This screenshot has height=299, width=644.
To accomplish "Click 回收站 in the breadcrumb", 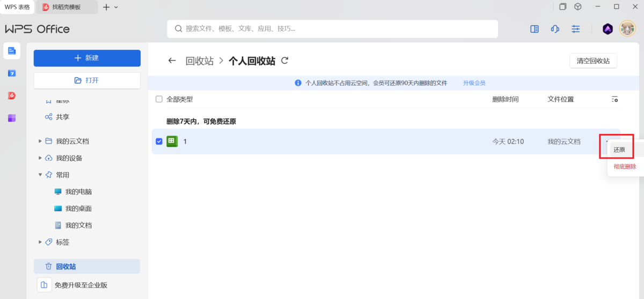I will [x=200, y=61].
